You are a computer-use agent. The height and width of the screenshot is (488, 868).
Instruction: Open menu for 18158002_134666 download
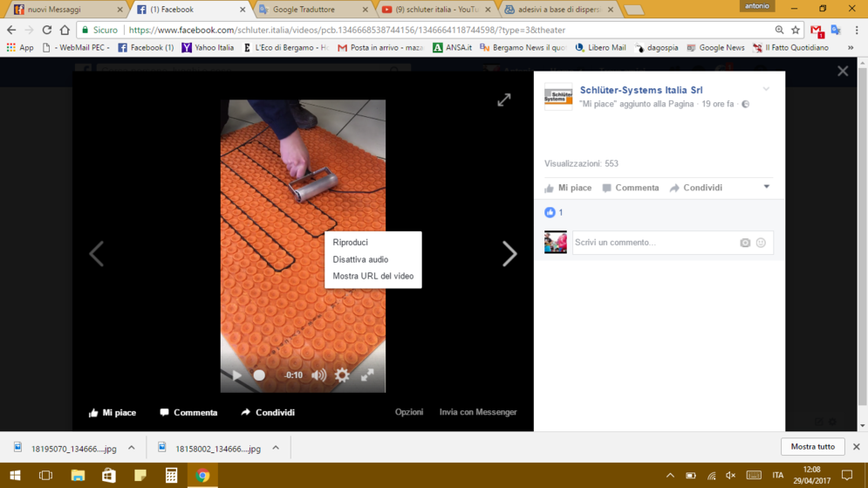pos(276,448)
